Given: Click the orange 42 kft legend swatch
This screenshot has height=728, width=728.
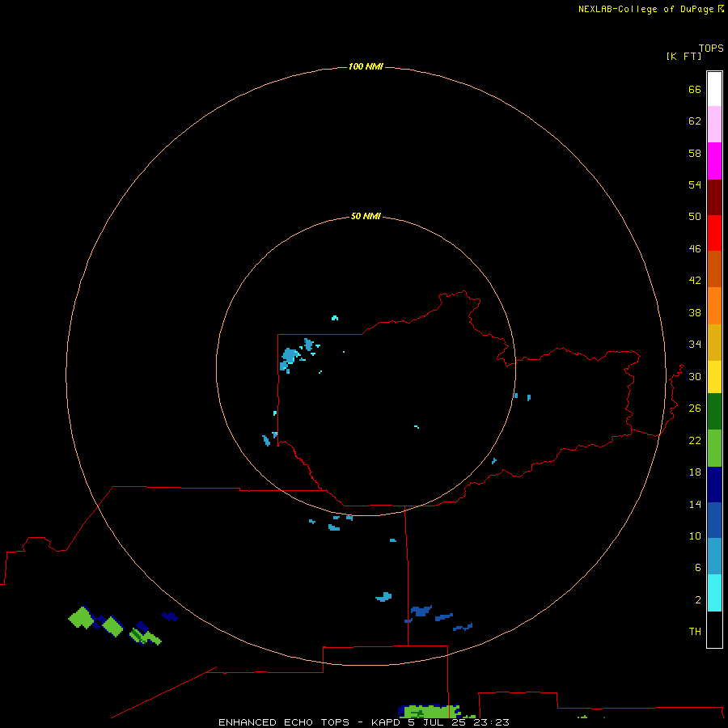Looking at the screenshot, I should click(x=714, y=306).
